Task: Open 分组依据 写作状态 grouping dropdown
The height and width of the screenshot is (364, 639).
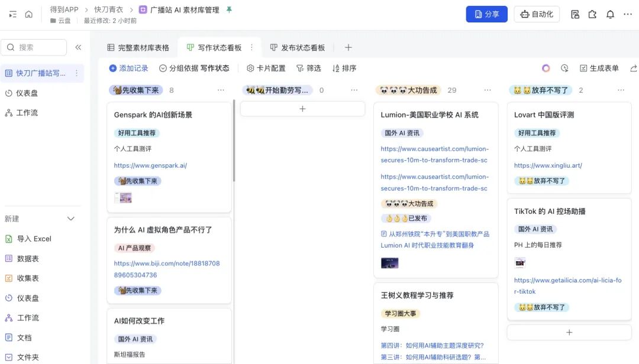Action: click(x=194, y=68)
